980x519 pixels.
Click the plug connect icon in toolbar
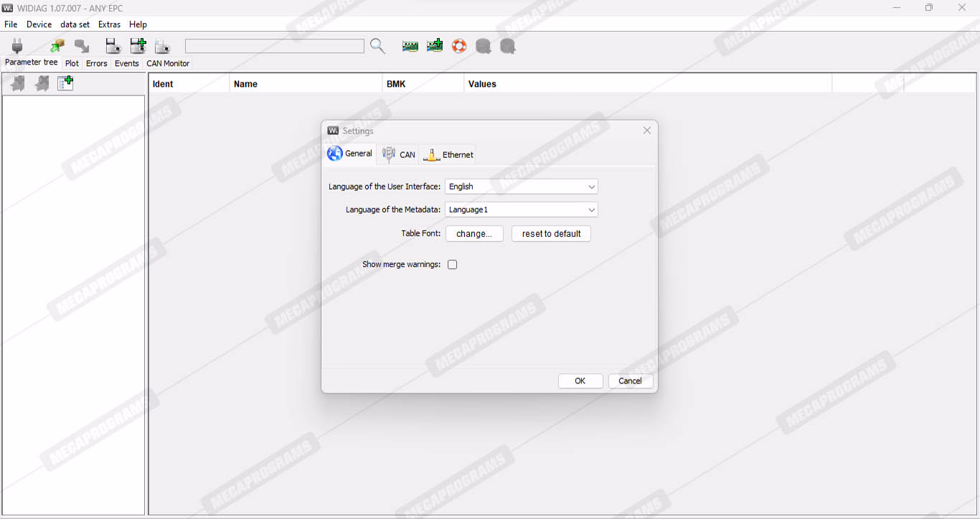[x=17, y=47]
